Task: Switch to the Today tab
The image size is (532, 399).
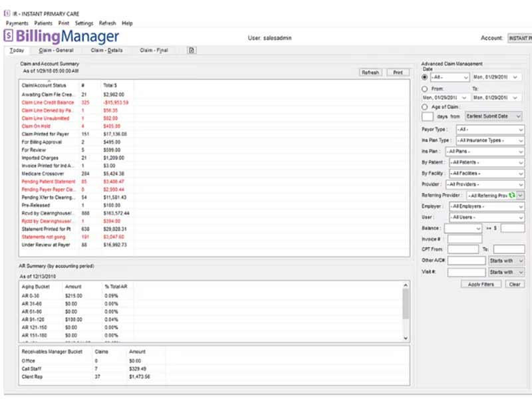Action: click(x=17, y=51)
